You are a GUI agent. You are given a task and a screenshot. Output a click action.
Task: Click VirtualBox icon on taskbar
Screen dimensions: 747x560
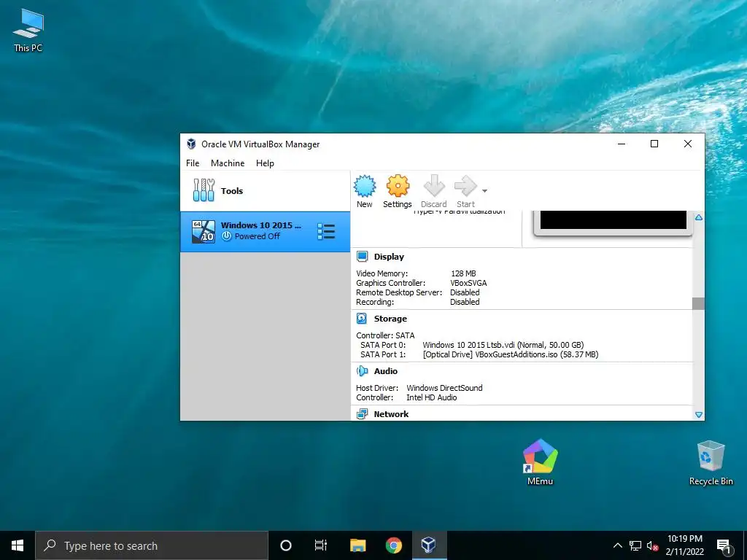(429, 545)
